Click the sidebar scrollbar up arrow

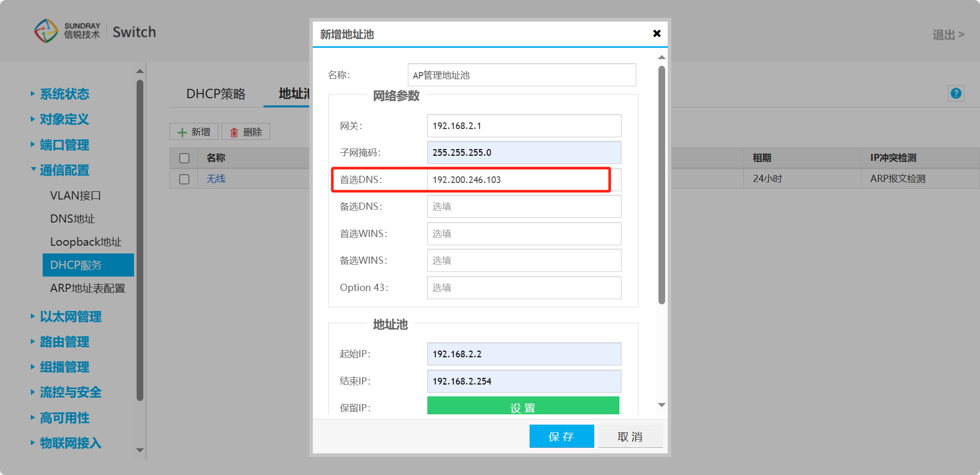pyautogui.click(x=140, y=71)
